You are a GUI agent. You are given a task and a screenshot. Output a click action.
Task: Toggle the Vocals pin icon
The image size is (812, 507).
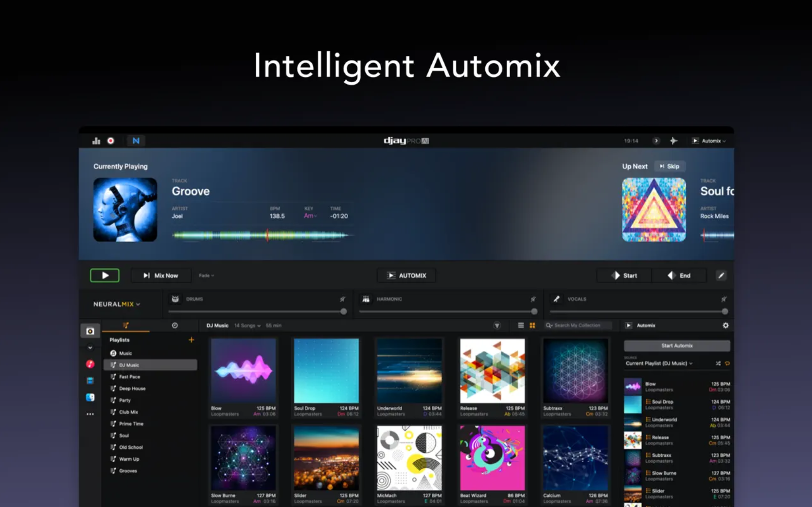point(724,299)
